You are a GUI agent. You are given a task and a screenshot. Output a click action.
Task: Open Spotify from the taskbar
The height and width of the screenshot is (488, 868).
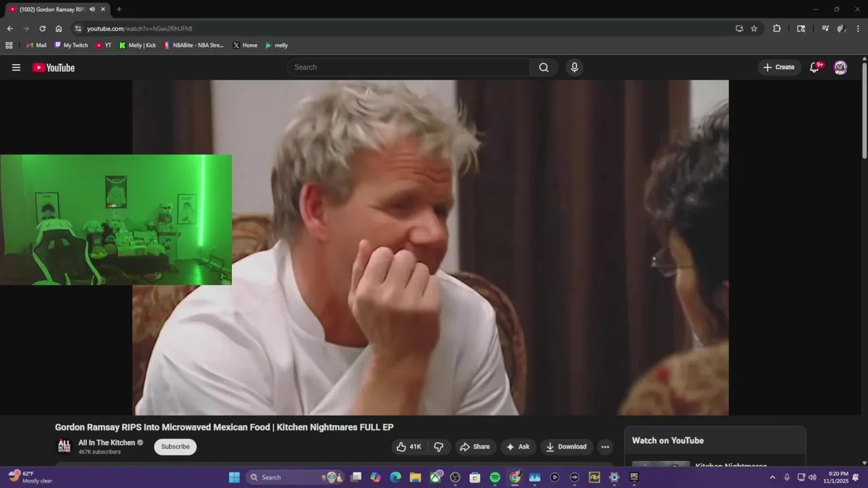pyautogui.click(x=495, y=477)
